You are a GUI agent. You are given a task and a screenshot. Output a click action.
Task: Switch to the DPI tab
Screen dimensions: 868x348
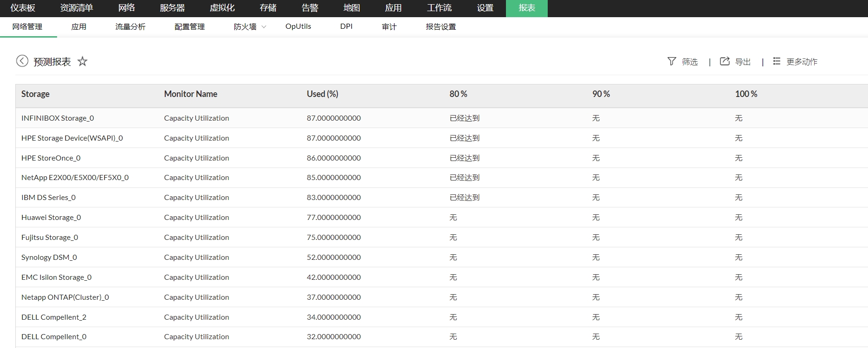346,26
